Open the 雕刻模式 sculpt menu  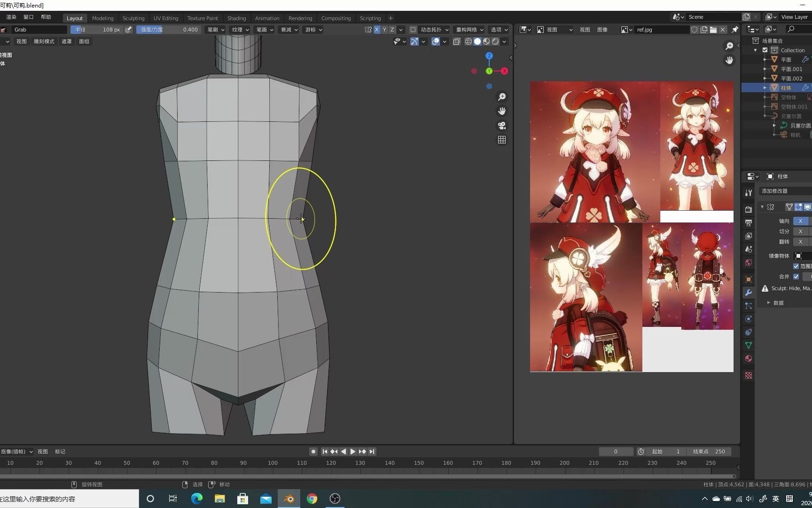point(44,41)
